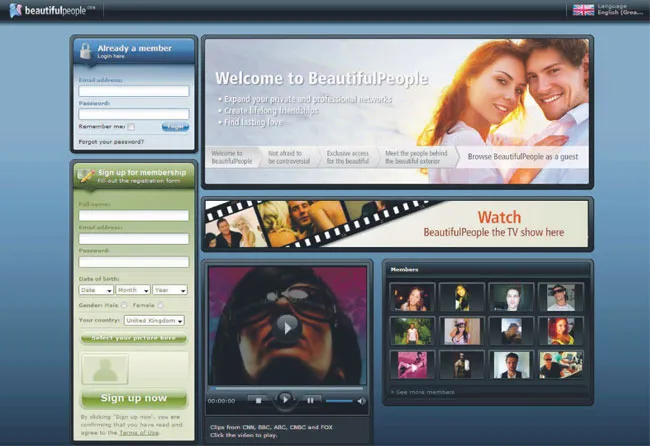This screenshot has height=446, width=650.
Task: Select 'Browse BeautifulPeople as a guest' tab
Action: pyautogui.click(x=522, y=157)
